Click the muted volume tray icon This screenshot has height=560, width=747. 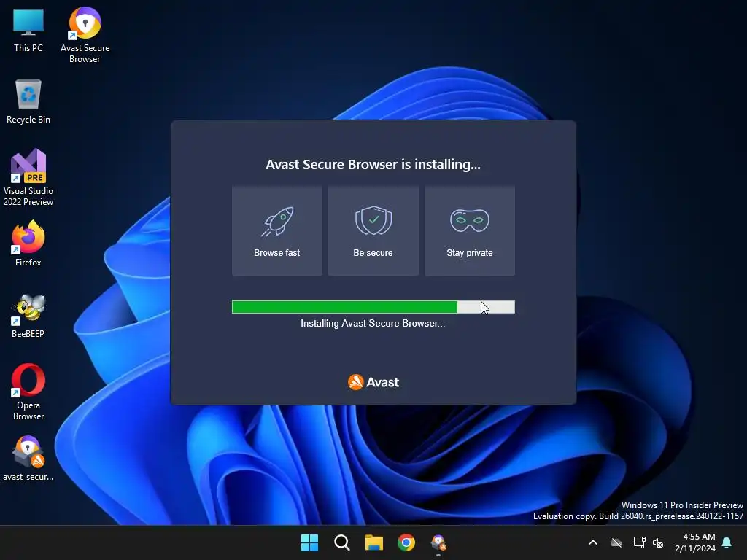click(658, 542)
